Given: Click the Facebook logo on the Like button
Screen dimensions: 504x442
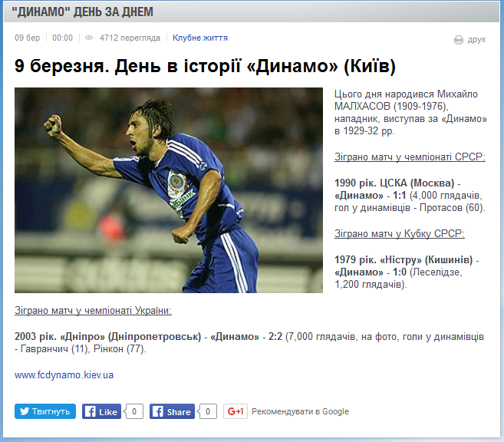Looking at the screenshot, I should (x=90, y=411).
